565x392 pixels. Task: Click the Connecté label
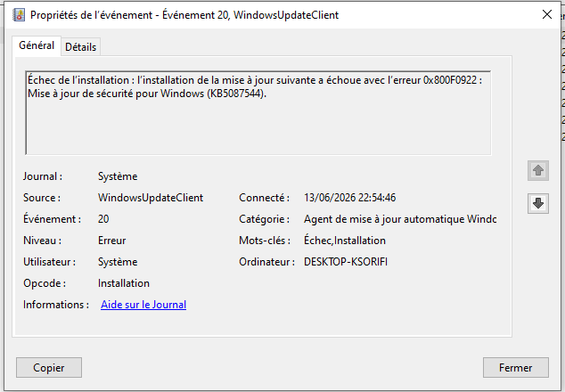264,198
